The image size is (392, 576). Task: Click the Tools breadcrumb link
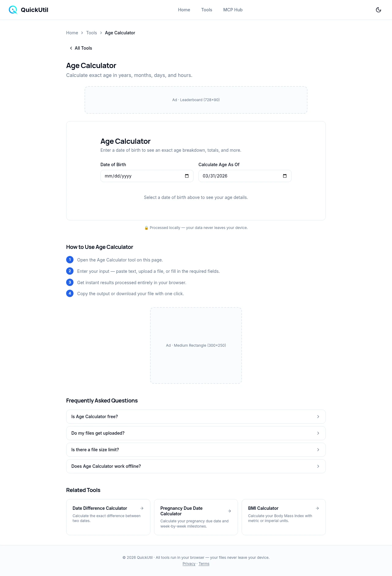(91, 33)
